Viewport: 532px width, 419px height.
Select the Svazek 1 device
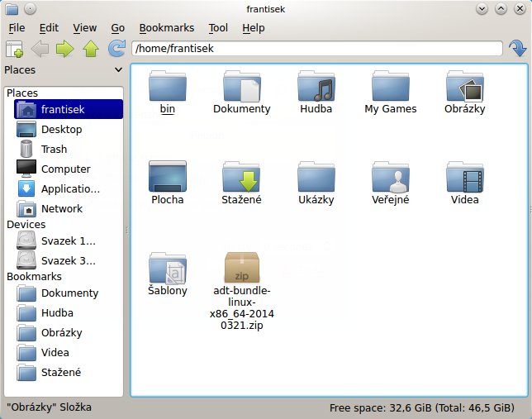pyautogui.click(x=68, y=240)
